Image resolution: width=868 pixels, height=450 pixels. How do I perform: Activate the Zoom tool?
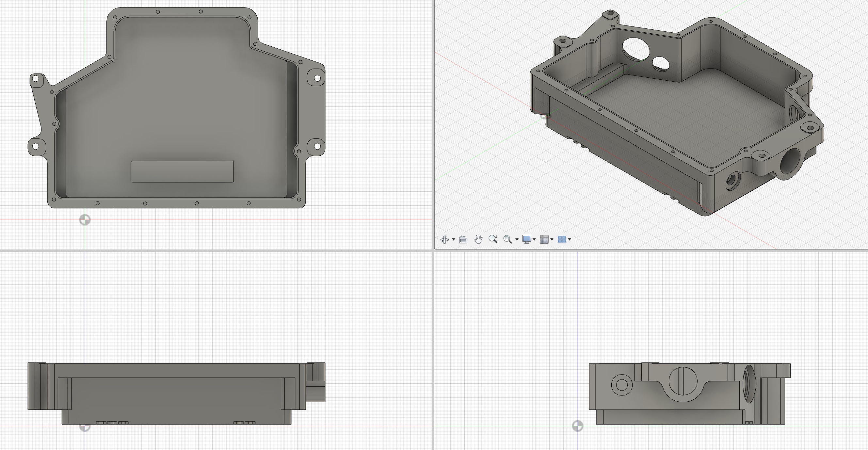coord(493,239)
